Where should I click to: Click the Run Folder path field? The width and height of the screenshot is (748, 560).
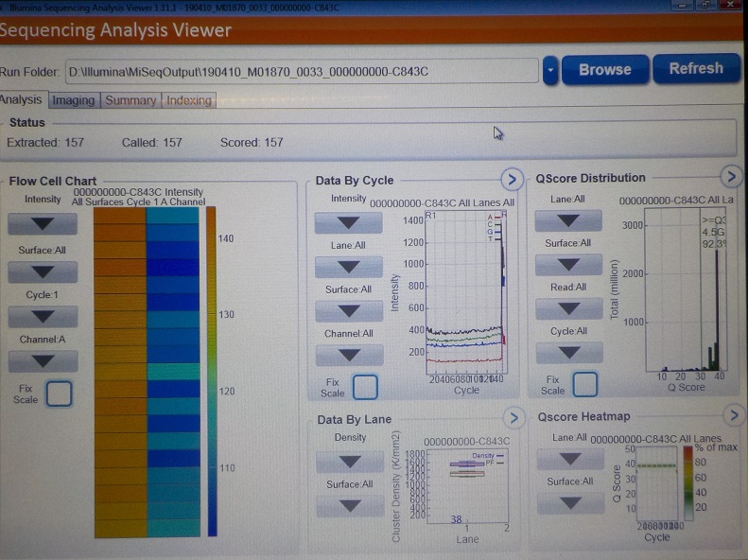[x=301, y=71]
